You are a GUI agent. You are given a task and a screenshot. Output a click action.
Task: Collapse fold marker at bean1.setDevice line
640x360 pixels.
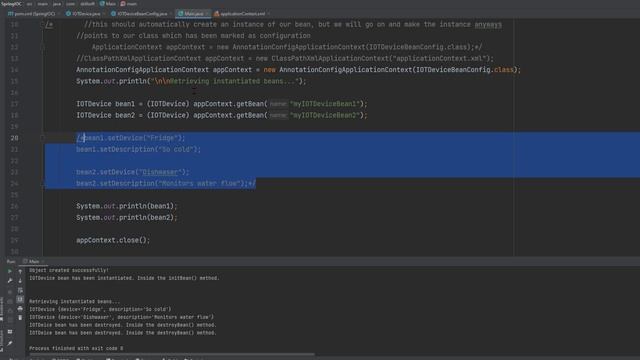pos(42,138)
